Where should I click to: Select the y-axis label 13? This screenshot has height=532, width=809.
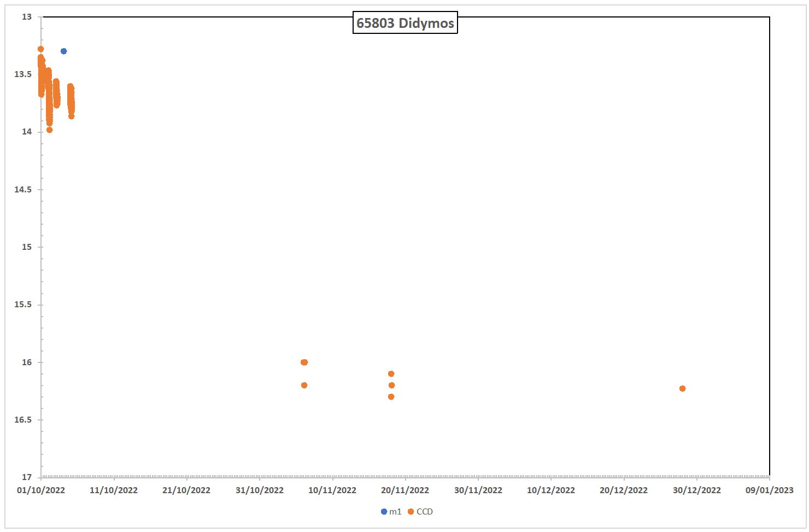[x=27, y=17]
